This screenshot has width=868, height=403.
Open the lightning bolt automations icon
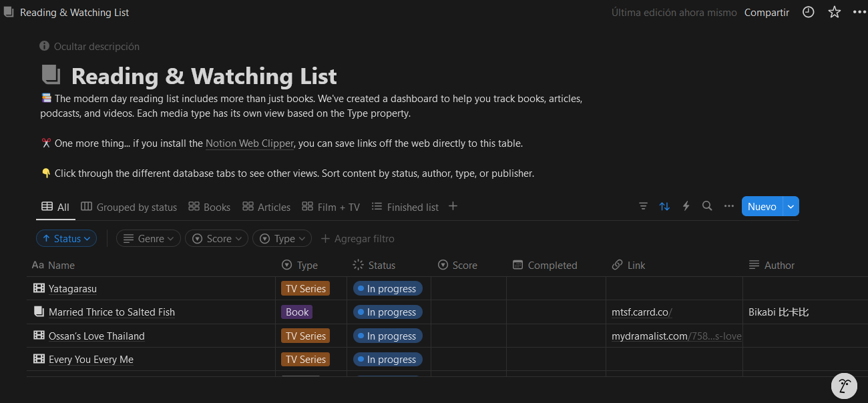(686, 206)
